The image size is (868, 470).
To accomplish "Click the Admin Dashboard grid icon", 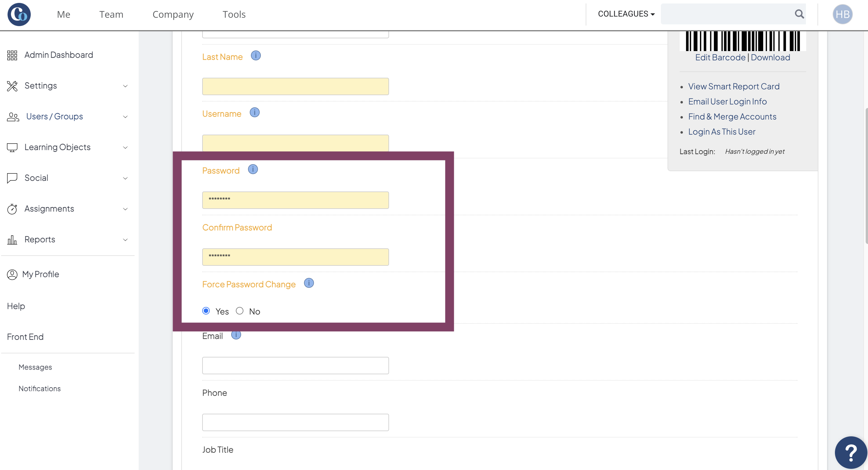I will (x=12, y=55).
